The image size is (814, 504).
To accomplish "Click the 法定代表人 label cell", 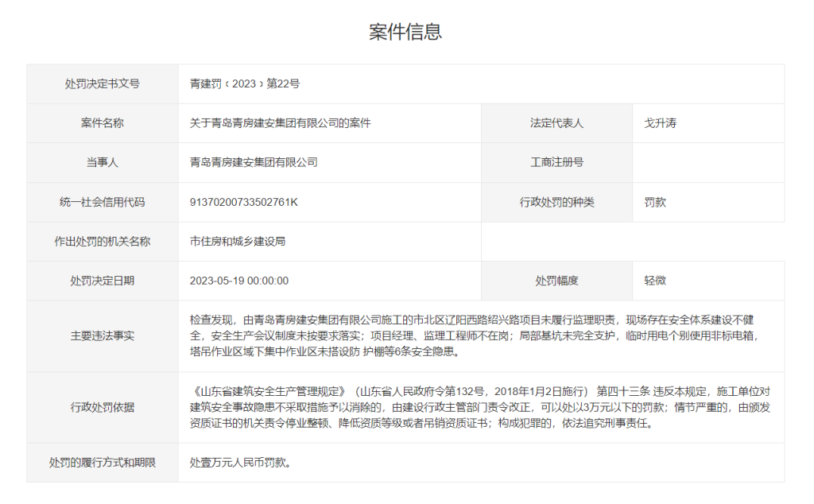I will click(556, 123).
